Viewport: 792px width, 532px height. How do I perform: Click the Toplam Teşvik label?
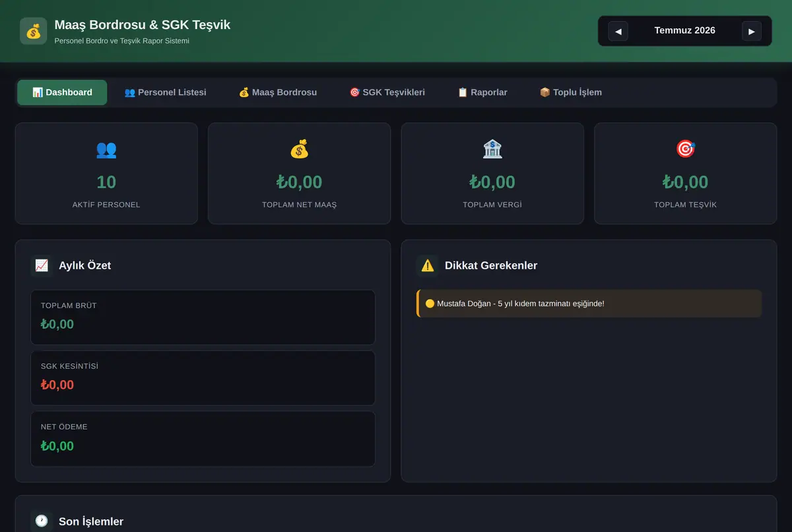pyautogui.click(x=686, y=205)
